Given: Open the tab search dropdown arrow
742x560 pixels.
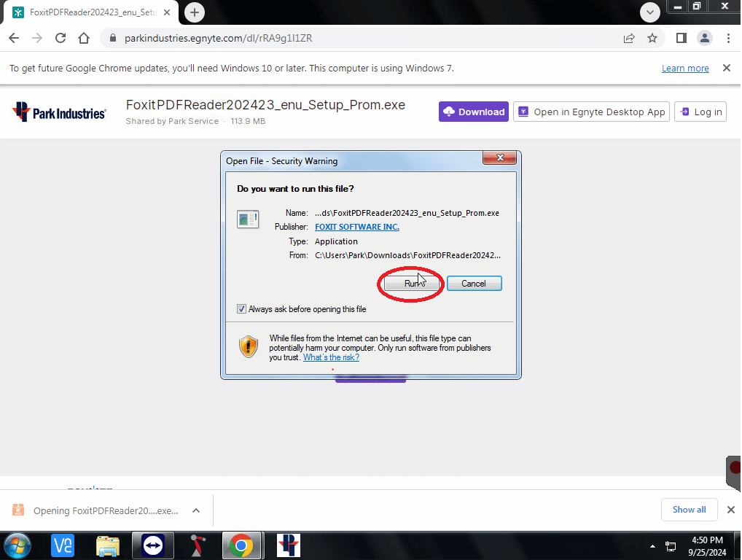Looking at the screenshot, I should point(649,12).
